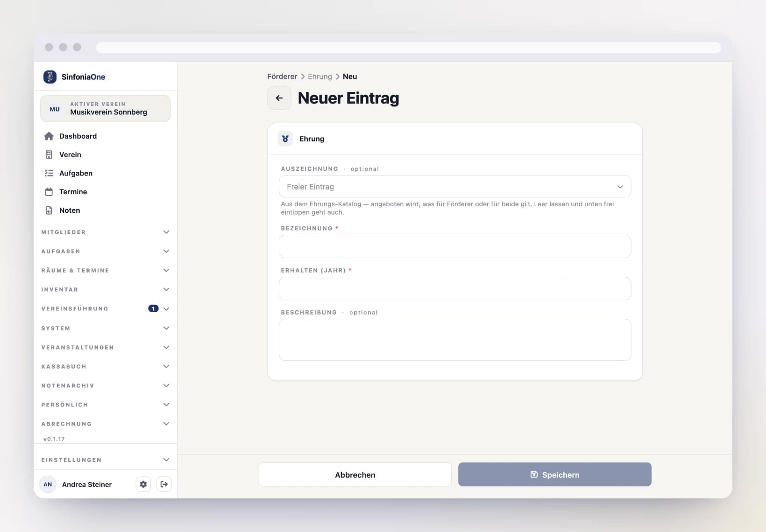The width and height of the screenshot is (766, 532).
Task: Open the Dashboard menu item
Action: [x=106, y=136]
